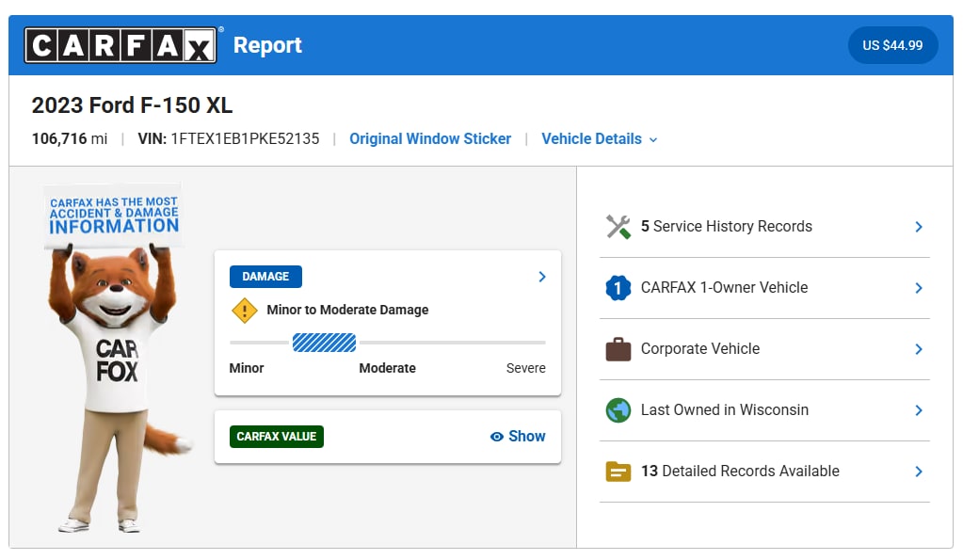Expand the Vehicle Details dropdown

click(x=599, y=138)
